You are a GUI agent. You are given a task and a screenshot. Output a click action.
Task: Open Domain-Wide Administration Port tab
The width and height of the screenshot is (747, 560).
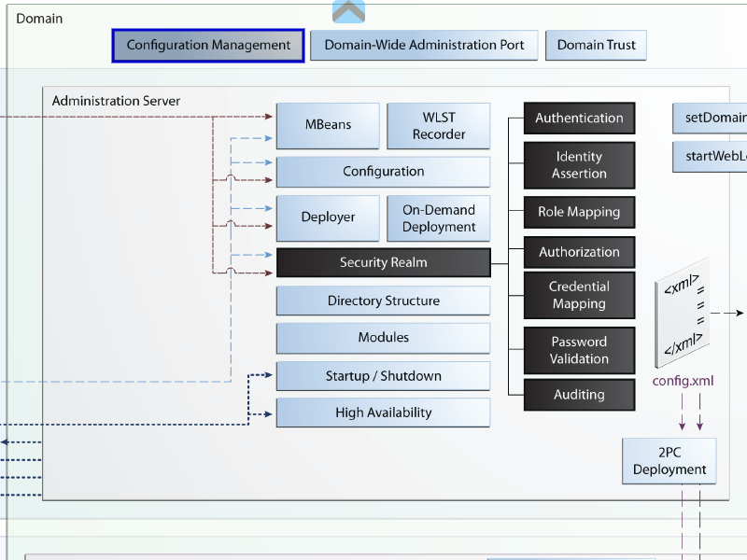(x=424, y=45)
